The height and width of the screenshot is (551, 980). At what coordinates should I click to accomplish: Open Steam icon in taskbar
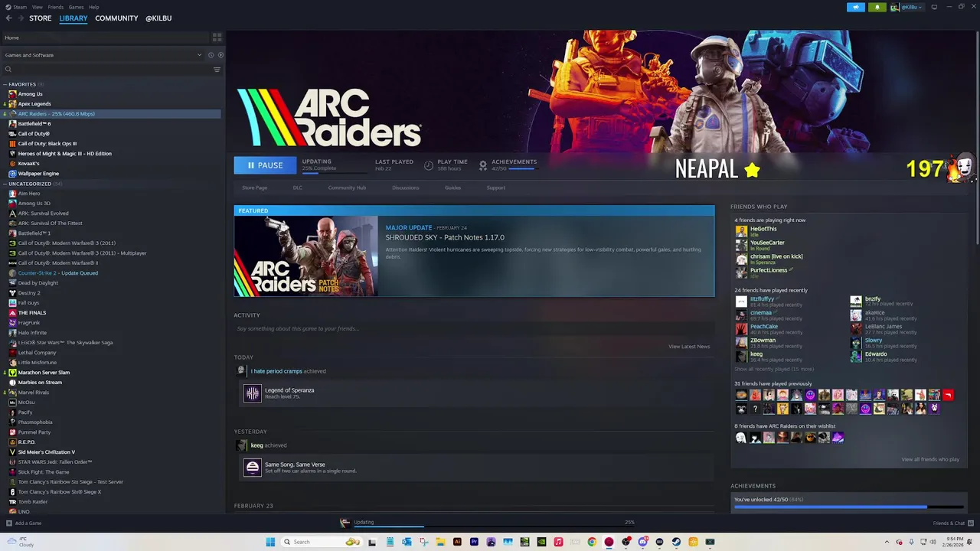pos(676,542)
